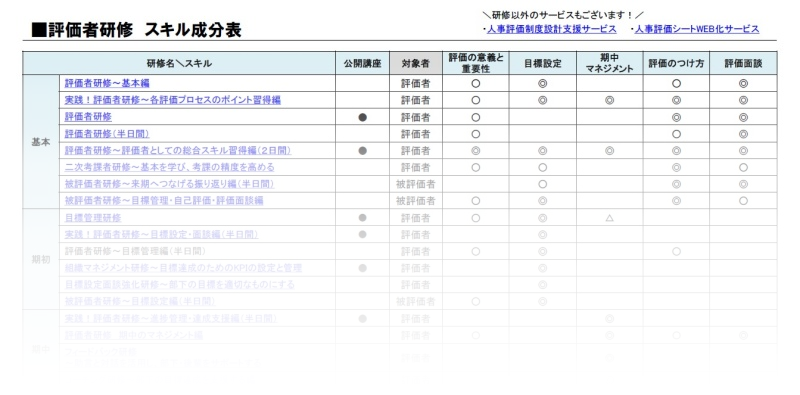Open 目標設定面談強化研修～部下の目標を適切なものにする link
The image size is (800, 395).
(180, 285)
